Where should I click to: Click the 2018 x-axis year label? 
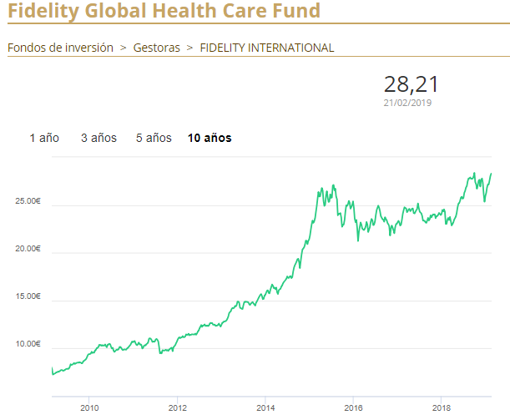tap(441, 408)
